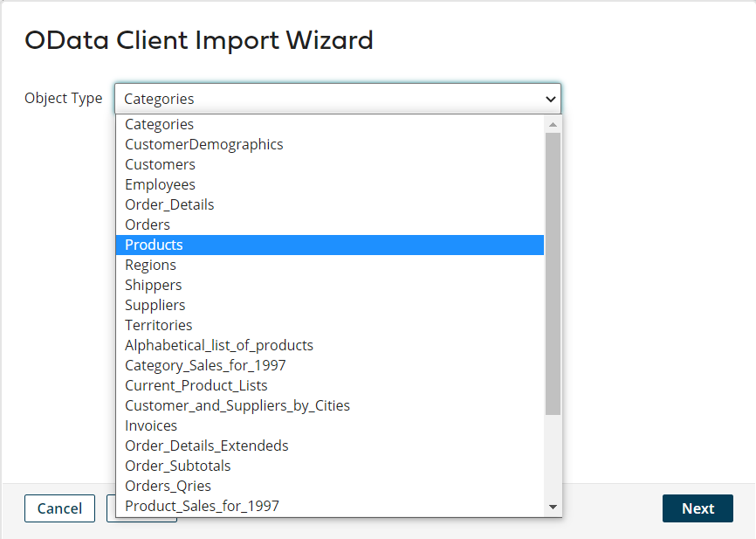Click the dropdown list scrollbar thumb

point(553,273)
